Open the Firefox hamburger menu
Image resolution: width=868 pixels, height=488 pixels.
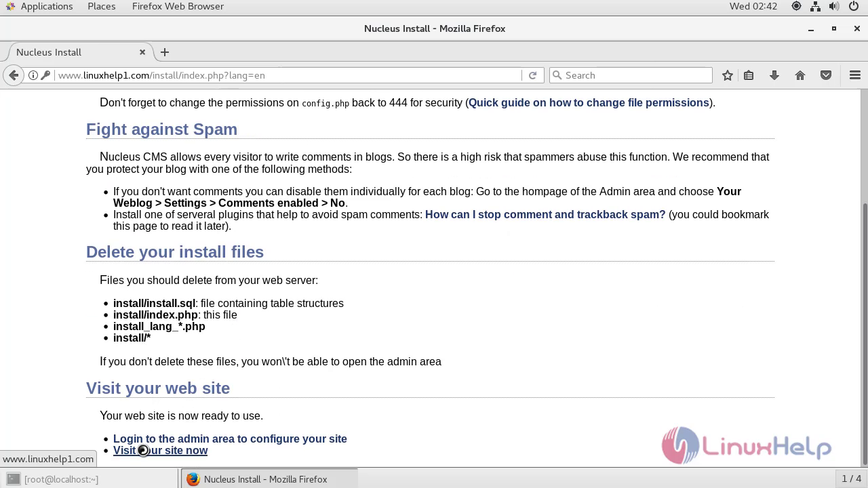click(854, 75)
